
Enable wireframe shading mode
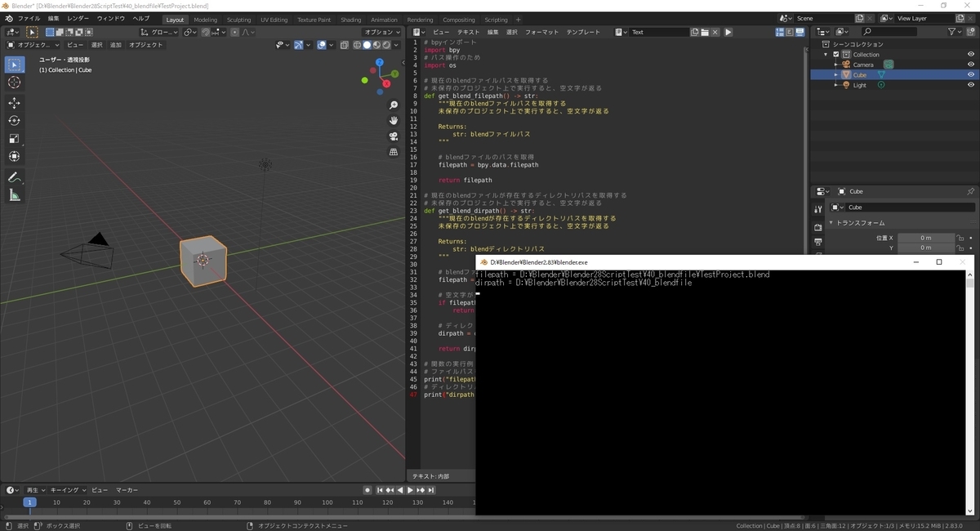coord(357,45)
